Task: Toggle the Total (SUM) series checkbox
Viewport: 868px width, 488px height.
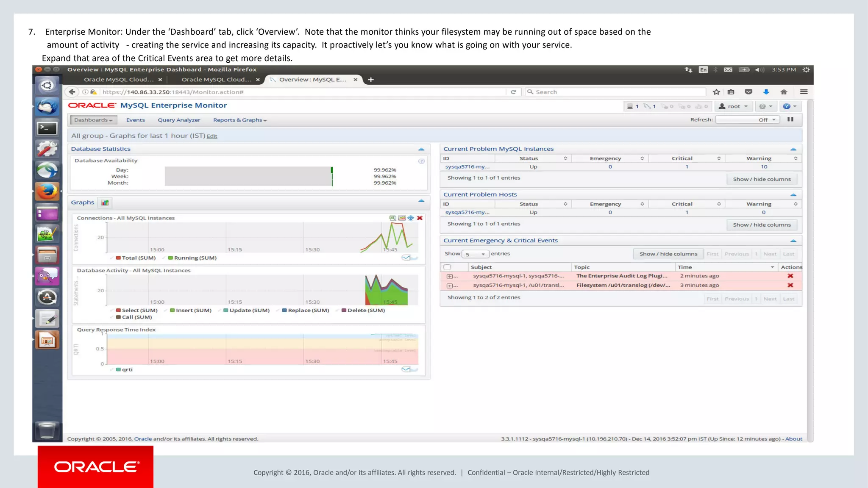Action: coord(112,258)
